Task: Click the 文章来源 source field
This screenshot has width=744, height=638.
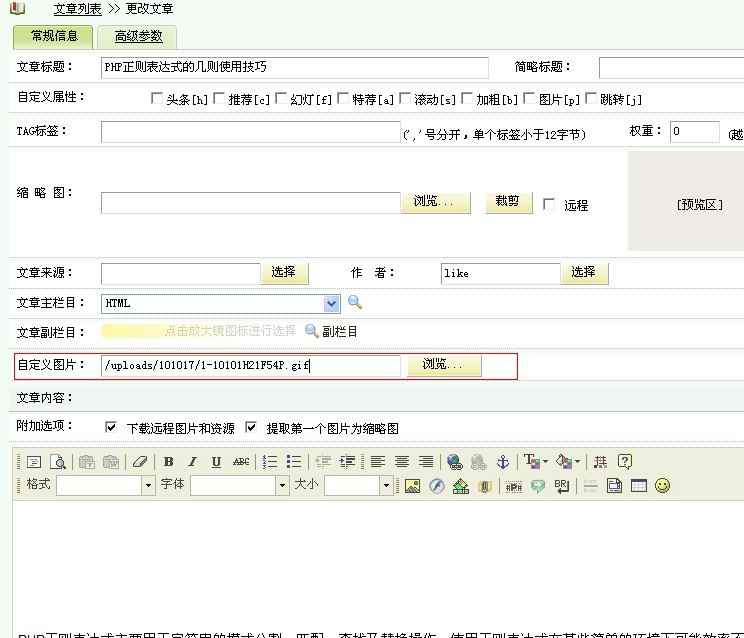Action: click(181, 274)
